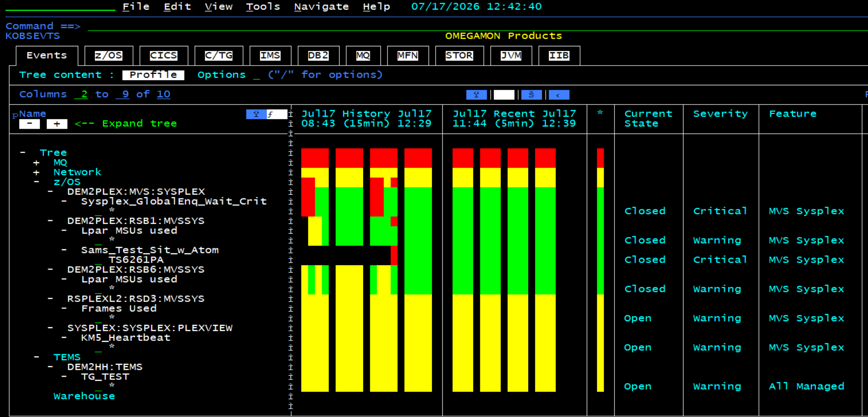Viewport: 868px width, 417px height.
Task: Switch to the CICS tab
Action: (x=164, y=55)
